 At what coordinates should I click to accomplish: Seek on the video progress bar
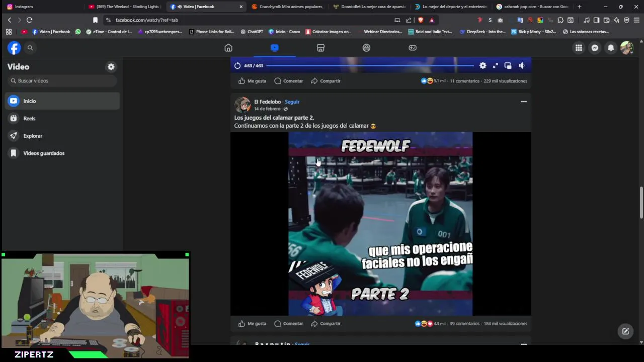click(370, 65)
